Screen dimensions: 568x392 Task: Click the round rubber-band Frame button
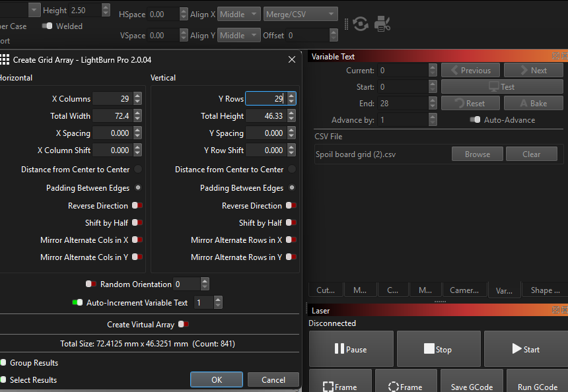coord(406,385)
